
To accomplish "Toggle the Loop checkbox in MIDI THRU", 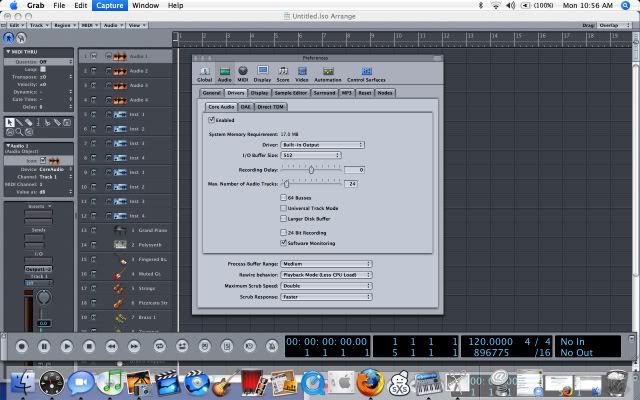I will pos(43,69).
